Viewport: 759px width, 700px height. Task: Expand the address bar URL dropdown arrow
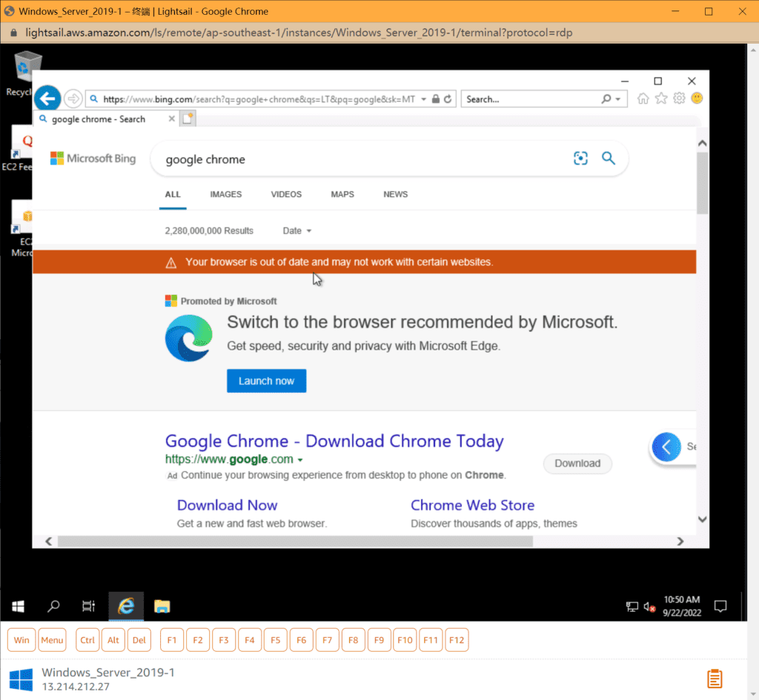[423, 99]
